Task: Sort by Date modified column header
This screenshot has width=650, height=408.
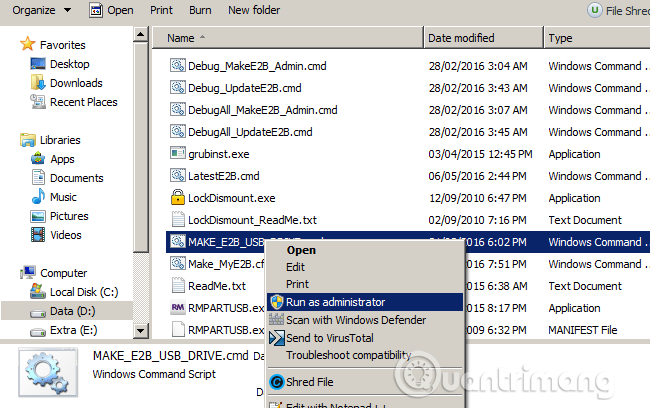Action: coord(483,38)
